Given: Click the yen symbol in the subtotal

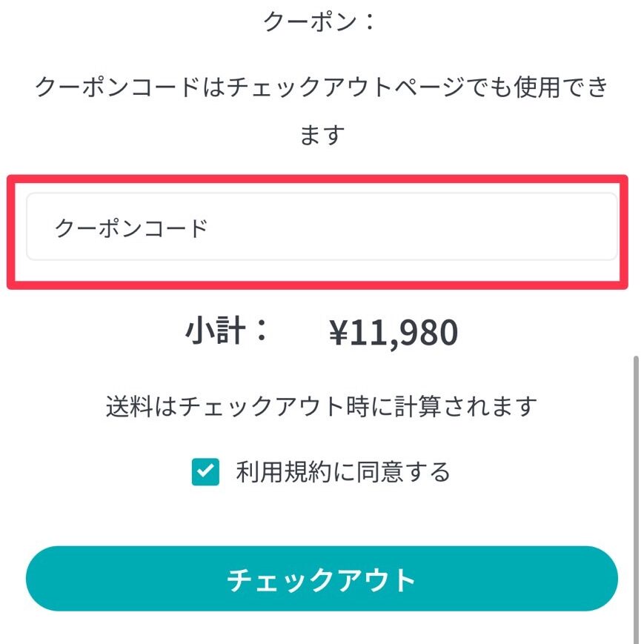Looking at the screenshot, I should pyautogui.click(x=339, y=334).
